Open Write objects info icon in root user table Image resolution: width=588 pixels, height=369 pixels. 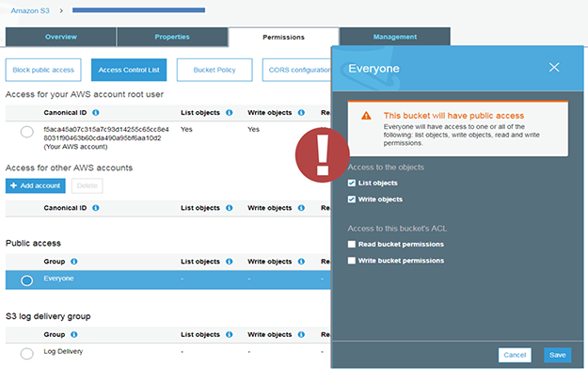[301, 113]
